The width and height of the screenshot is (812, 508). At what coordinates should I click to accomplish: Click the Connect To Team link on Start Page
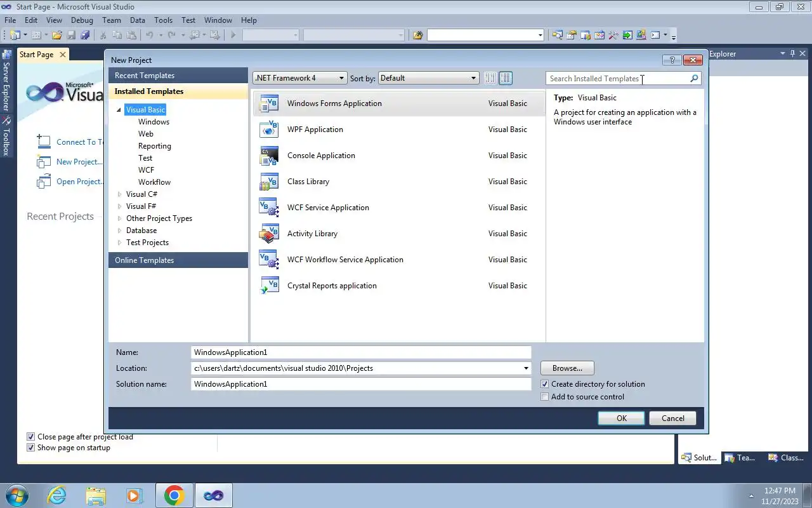(80, 142)
